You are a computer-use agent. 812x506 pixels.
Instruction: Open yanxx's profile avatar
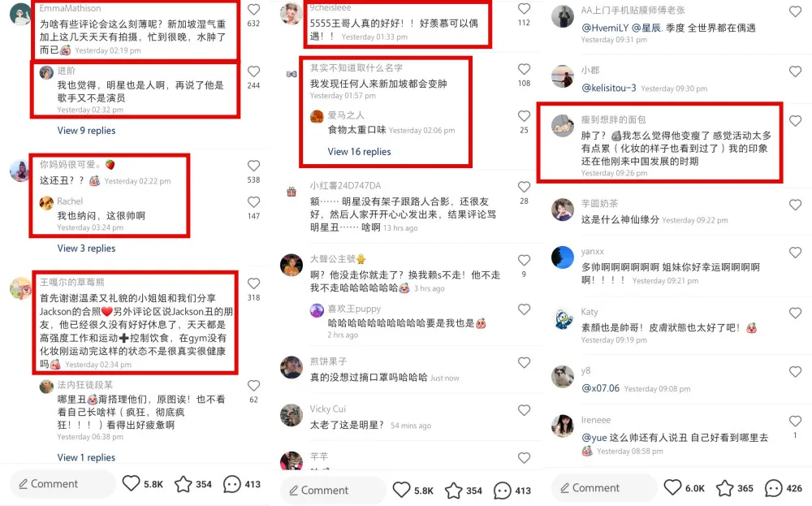(563, 257)
